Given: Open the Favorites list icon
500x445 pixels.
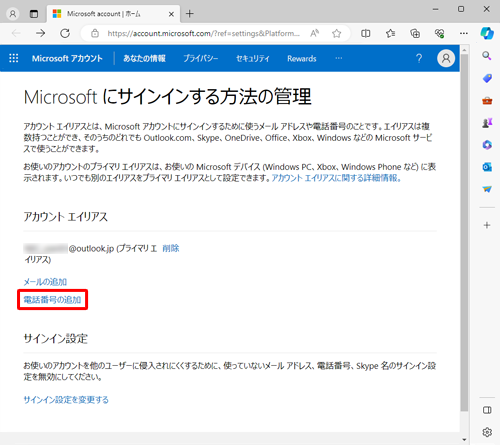Looking at the screenshot, I should pos(390,33).
